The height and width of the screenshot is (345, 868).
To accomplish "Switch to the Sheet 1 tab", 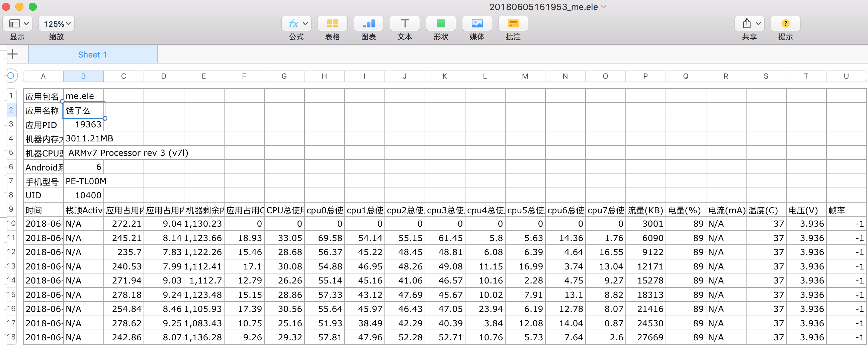I will click(93, 54).
